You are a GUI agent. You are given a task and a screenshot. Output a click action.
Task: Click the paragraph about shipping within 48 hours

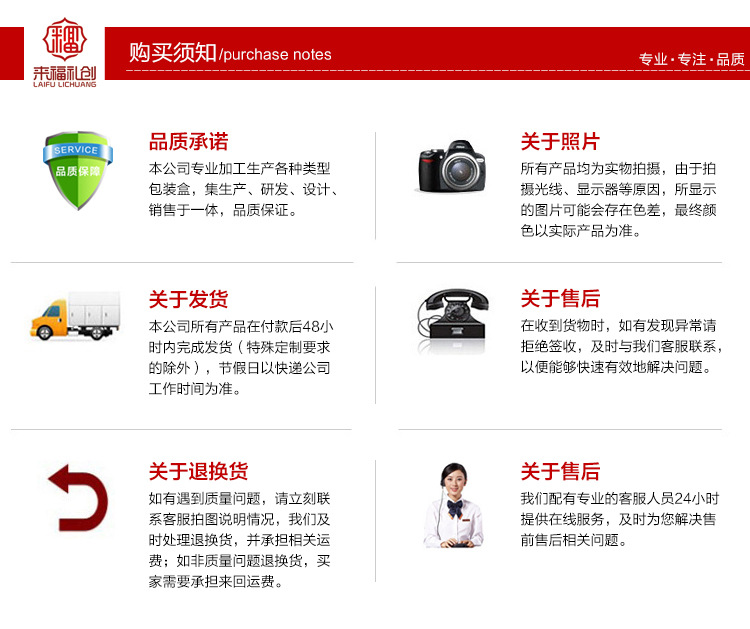pyautogui.click(x=241, y=358)
